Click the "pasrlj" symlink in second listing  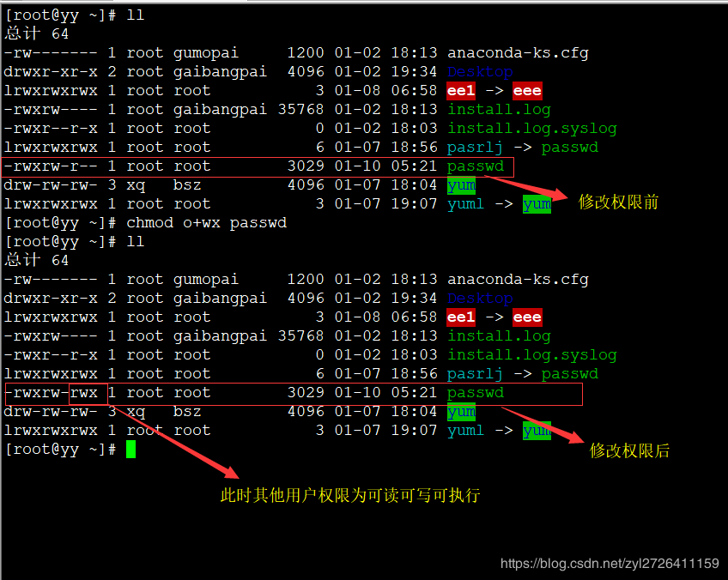click(475, 374)
